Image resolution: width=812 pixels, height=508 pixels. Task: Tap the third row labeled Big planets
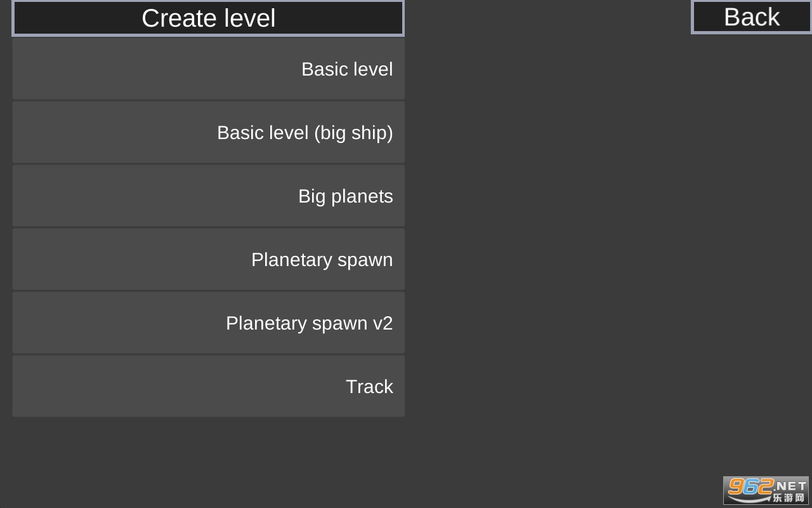pyautogui.click(x=208, y=196)
